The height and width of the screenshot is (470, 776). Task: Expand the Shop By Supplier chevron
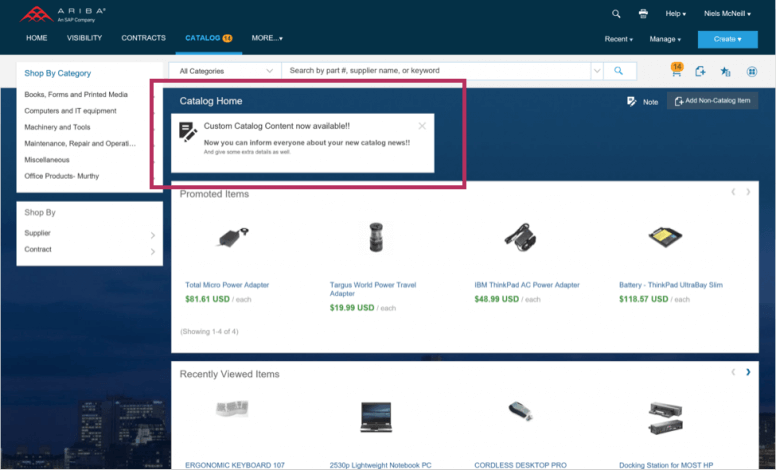(152, 235)
